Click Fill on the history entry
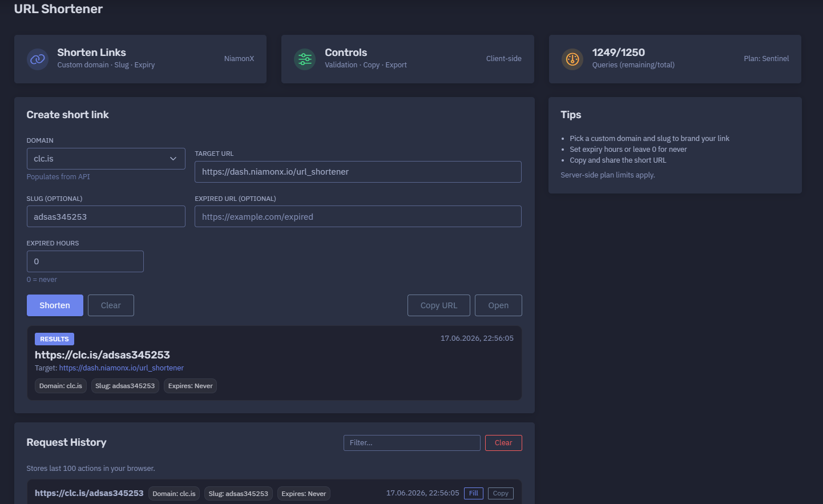 tap(474, 493)
